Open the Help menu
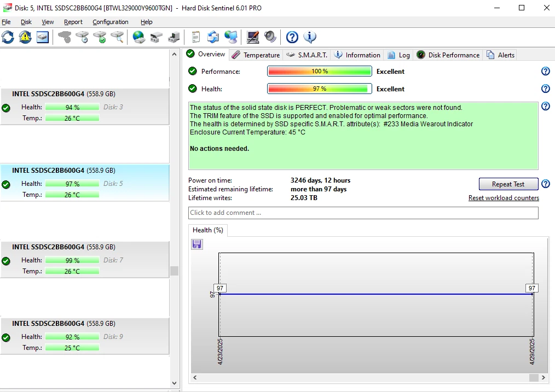This screenshot has height=392, width=555. pyautogui.click(x=147, y=22)
